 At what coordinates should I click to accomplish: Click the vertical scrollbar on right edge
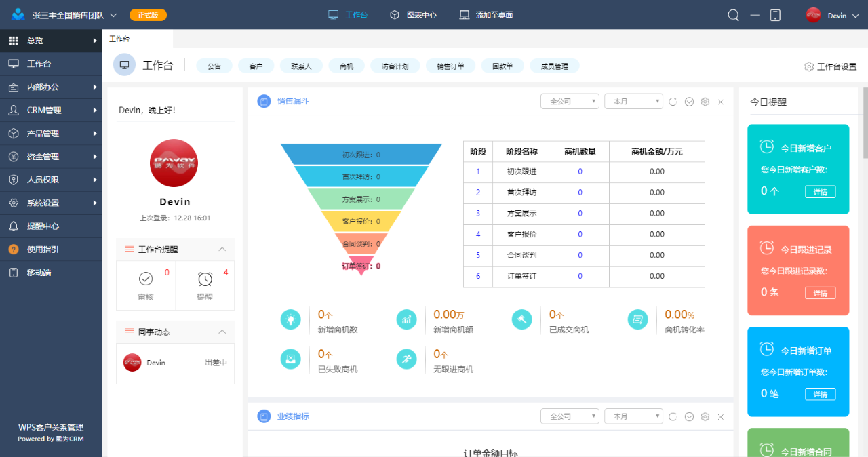coord(865,122)
